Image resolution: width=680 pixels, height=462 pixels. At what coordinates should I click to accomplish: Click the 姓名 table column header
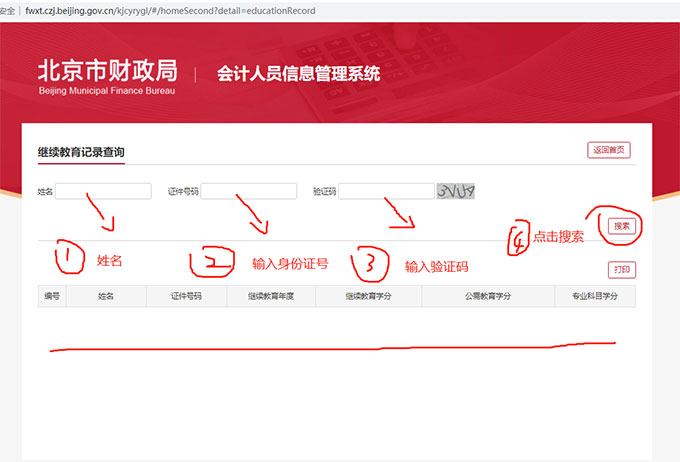(106, 296)
